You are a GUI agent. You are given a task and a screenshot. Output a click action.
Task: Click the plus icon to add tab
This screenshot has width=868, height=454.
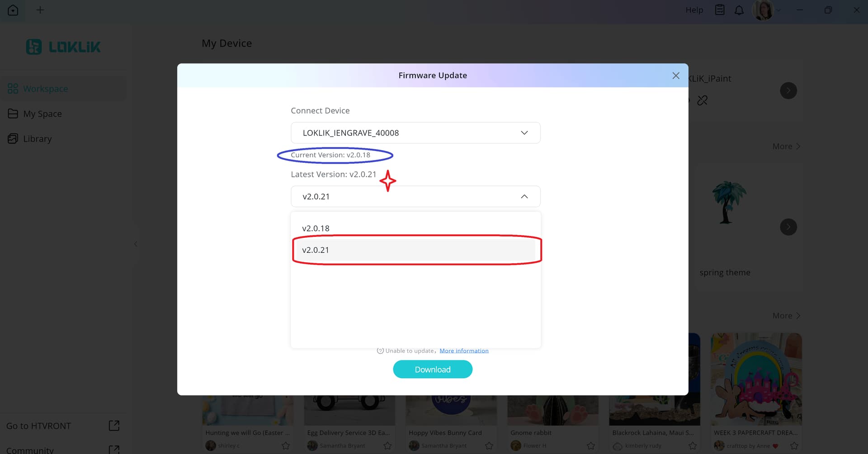(x=40, y=10)
